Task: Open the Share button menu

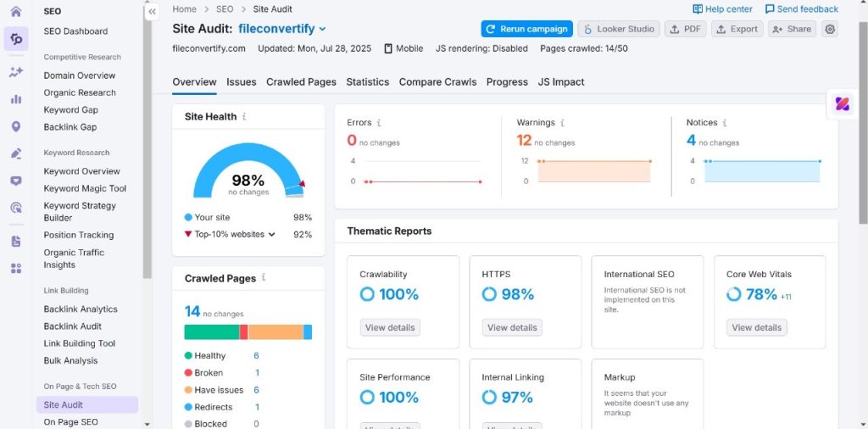Action: [791, 29]
